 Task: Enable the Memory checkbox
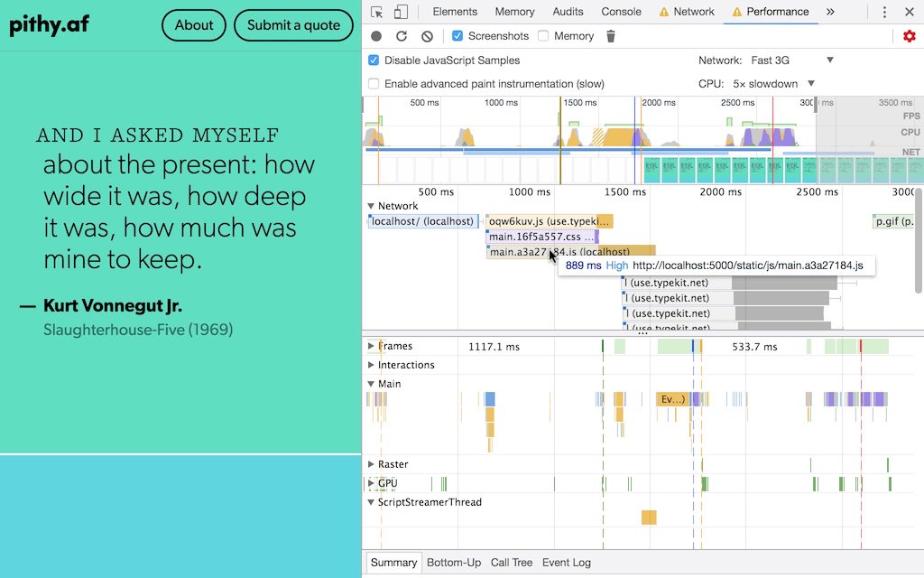coord(543,36)
